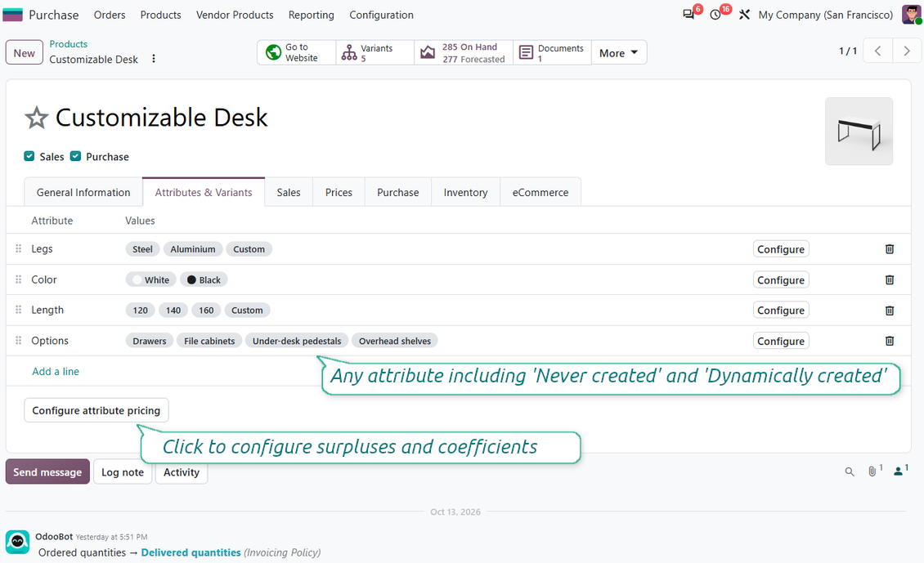The width and height of the screenshot is (924, 563).
Task: Open the Customizable Desk product image
Action: (x=859, y=132)
